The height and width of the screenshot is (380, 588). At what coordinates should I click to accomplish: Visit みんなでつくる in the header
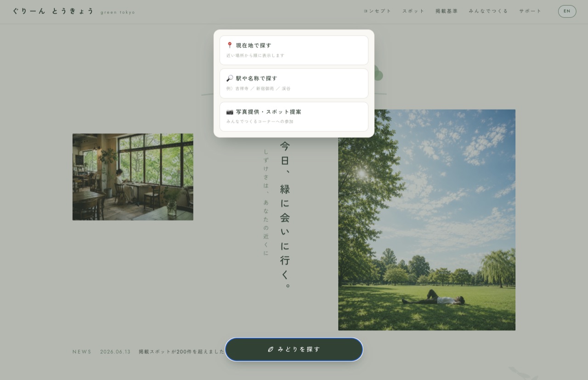click(x=488, y=11)
